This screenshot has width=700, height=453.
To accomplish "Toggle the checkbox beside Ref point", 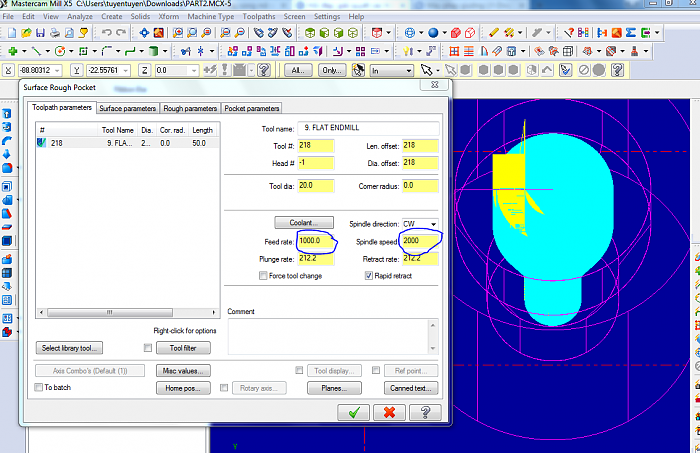I will tap(376, 370).
